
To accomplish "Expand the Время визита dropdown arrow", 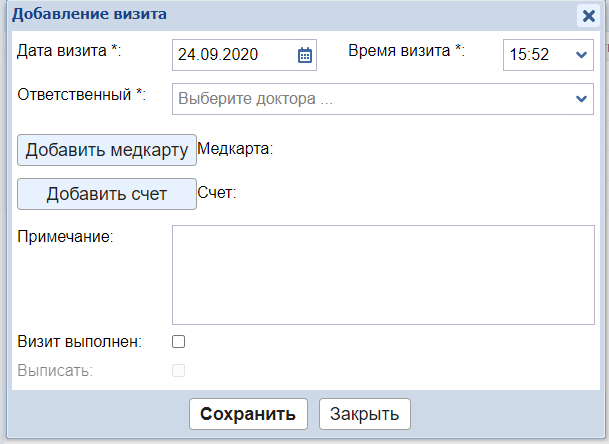I will [583, 55].
